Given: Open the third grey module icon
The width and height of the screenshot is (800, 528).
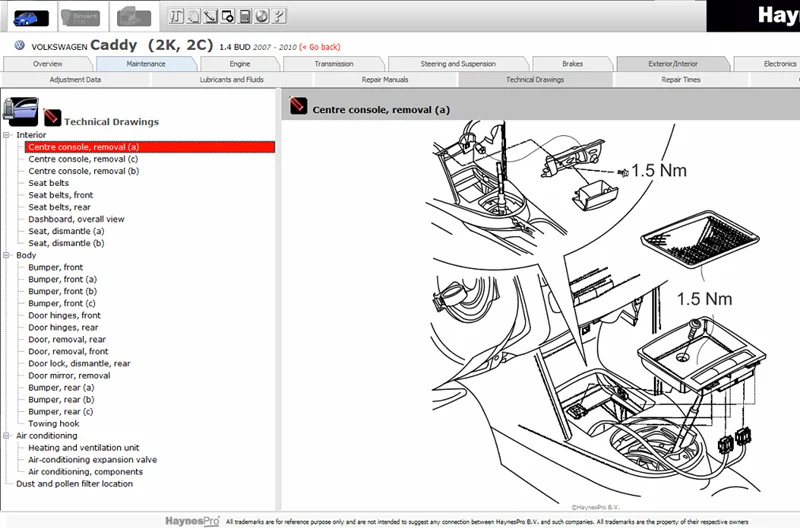Looking at the screenshot, I should pyautogui.click(x=134, y=18).
